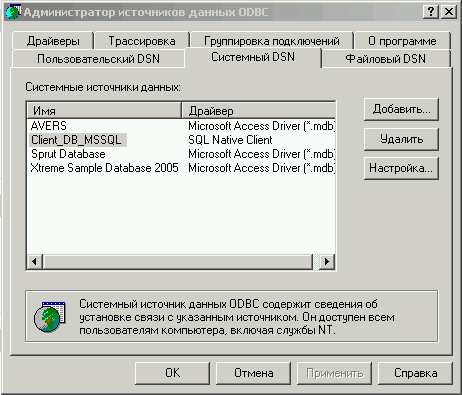
Task: Click the Удалить button
Action: [401, 139]
